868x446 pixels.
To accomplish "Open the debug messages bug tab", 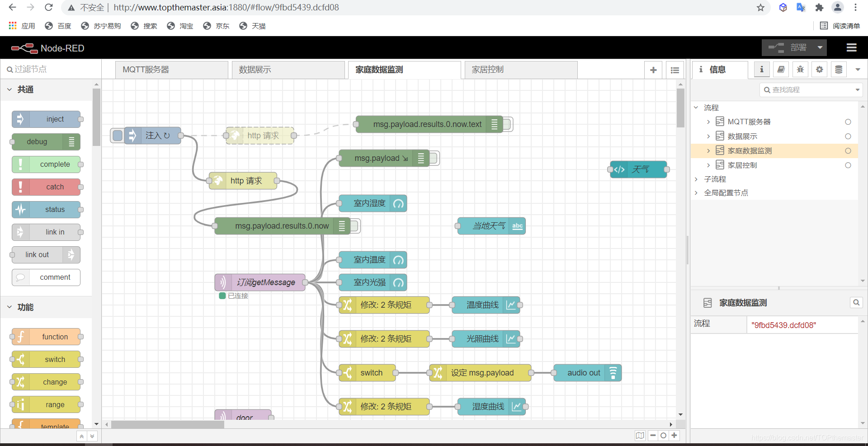I will coord(800,70).
